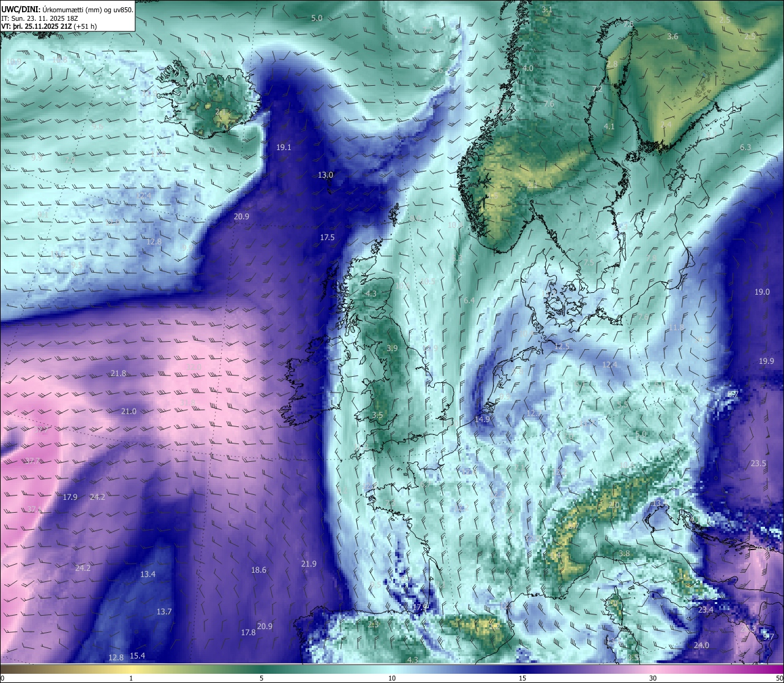Click the 3.6 value in the northeast
Screen dimensions: 784x683
pos(673,37)
